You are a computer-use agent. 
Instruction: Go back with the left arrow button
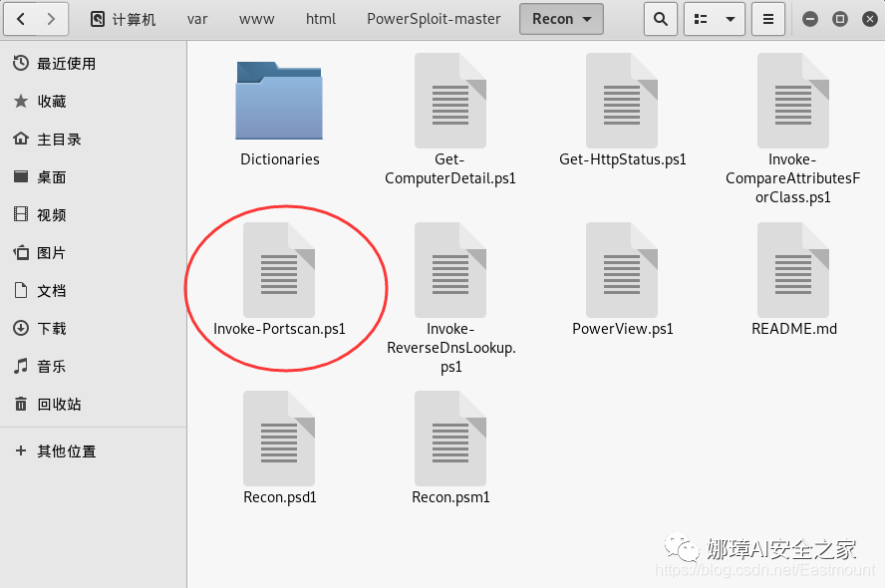click(20, 19)
